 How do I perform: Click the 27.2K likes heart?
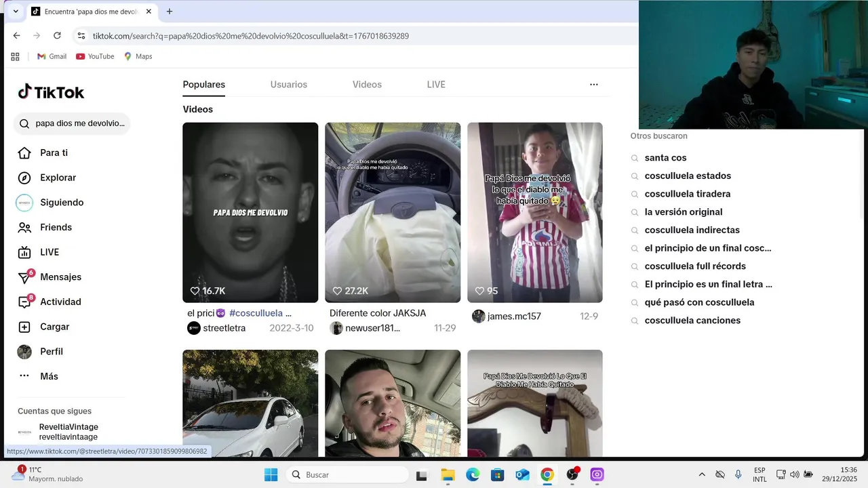coord(338,291)
